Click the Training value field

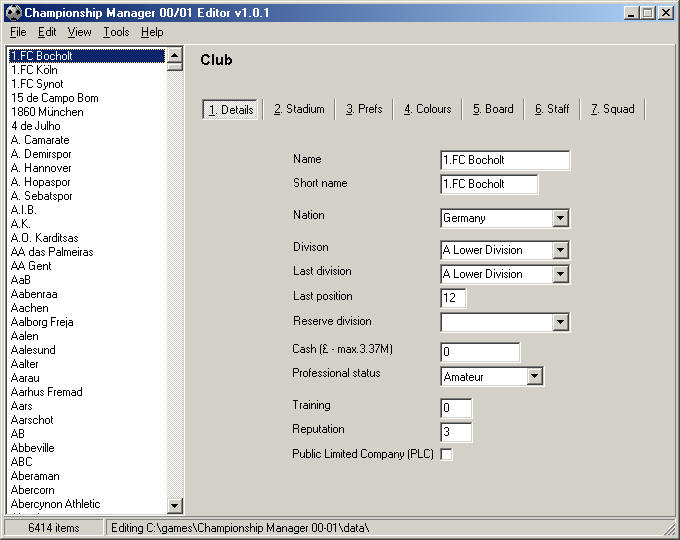click(456, 408)
